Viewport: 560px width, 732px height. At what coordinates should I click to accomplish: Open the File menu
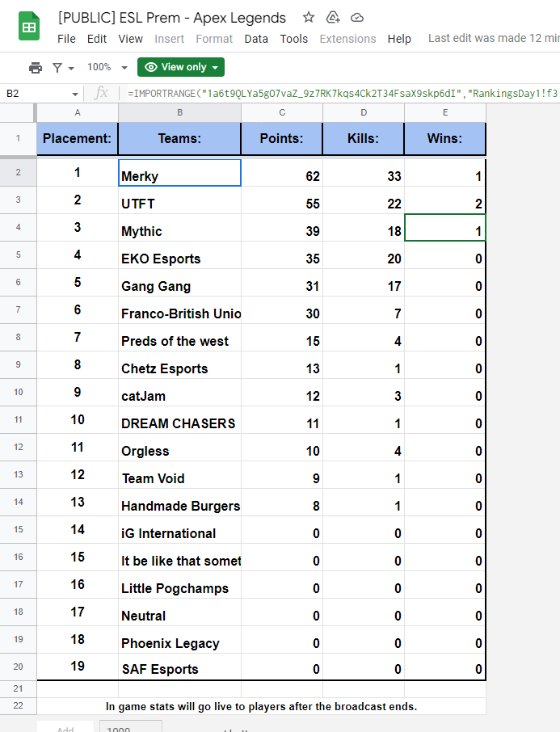coord(66,39)
